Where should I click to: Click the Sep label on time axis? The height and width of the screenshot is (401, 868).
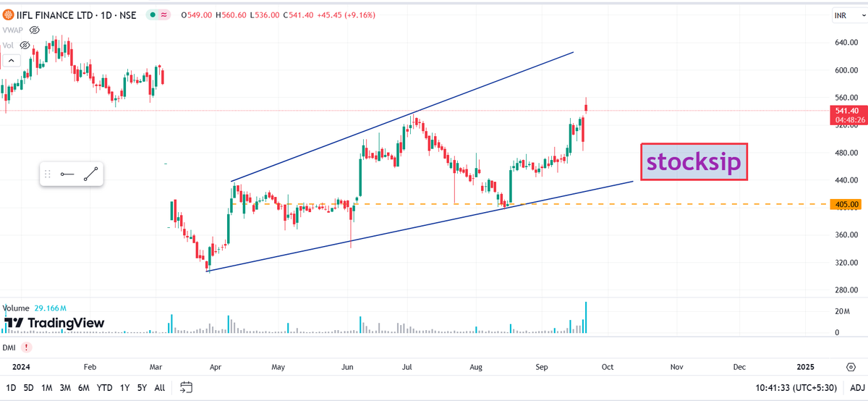click(x=542, y=367)
